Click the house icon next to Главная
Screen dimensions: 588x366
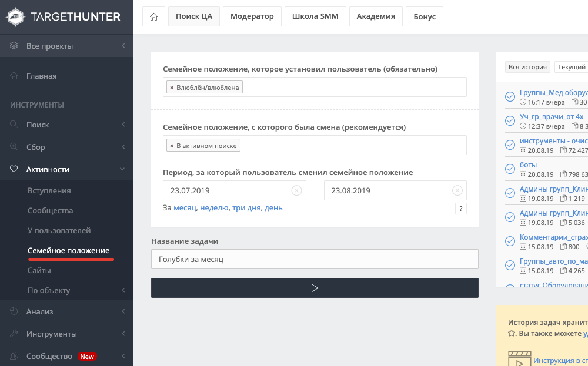click(14, 76)
